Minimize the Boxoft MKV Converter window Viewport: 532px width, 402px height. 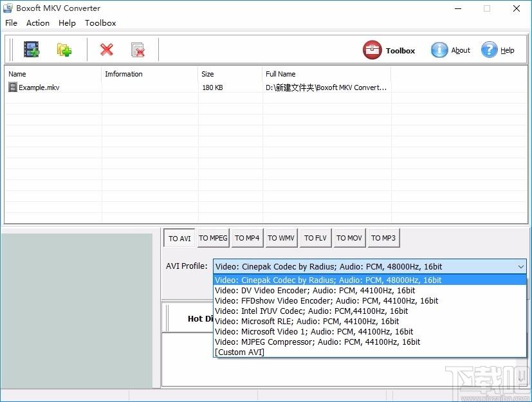[x=458, y=8]
